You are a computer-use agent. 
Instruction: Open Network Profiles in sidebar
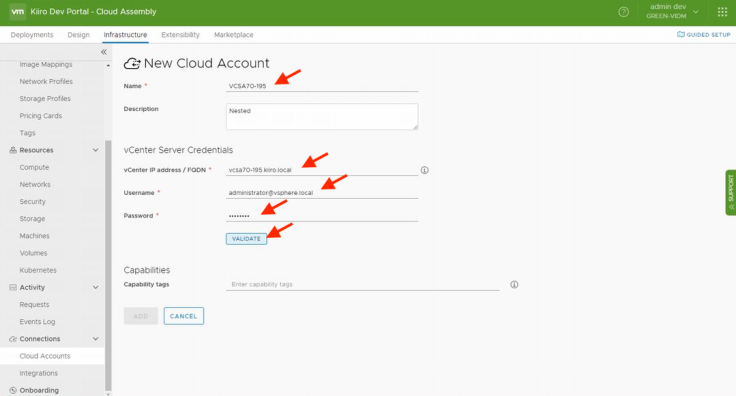pyautogui.click(x=46, y=82)
